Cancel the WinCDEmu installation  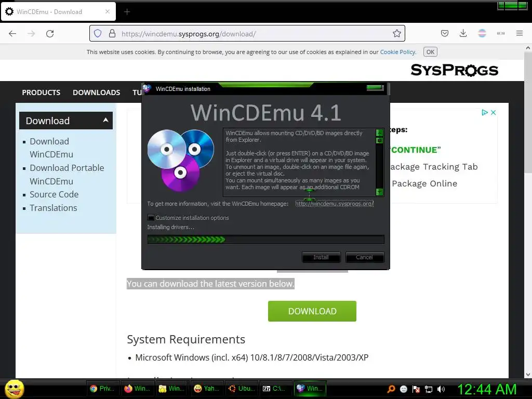point(364,257)
